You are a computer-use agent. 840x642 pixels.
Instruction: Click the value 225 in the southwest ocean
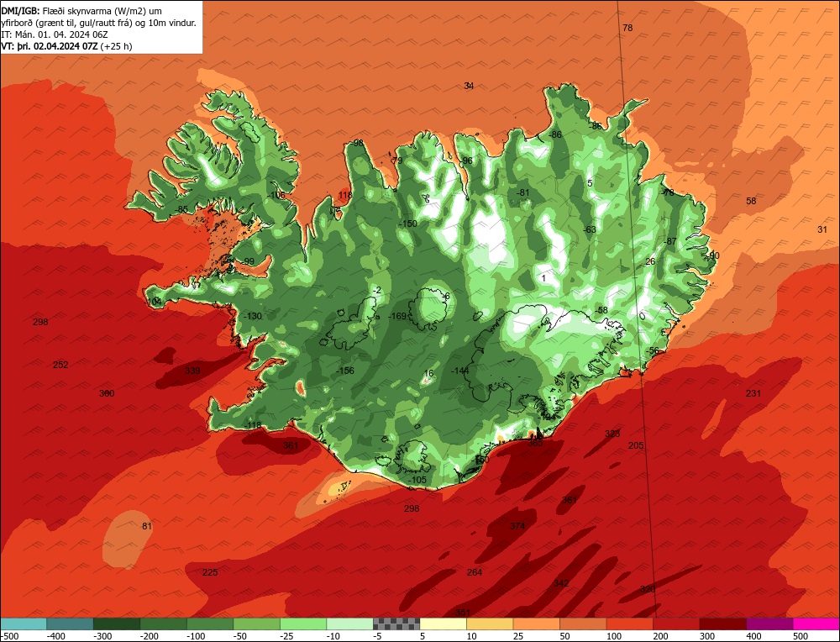(210, 572)
